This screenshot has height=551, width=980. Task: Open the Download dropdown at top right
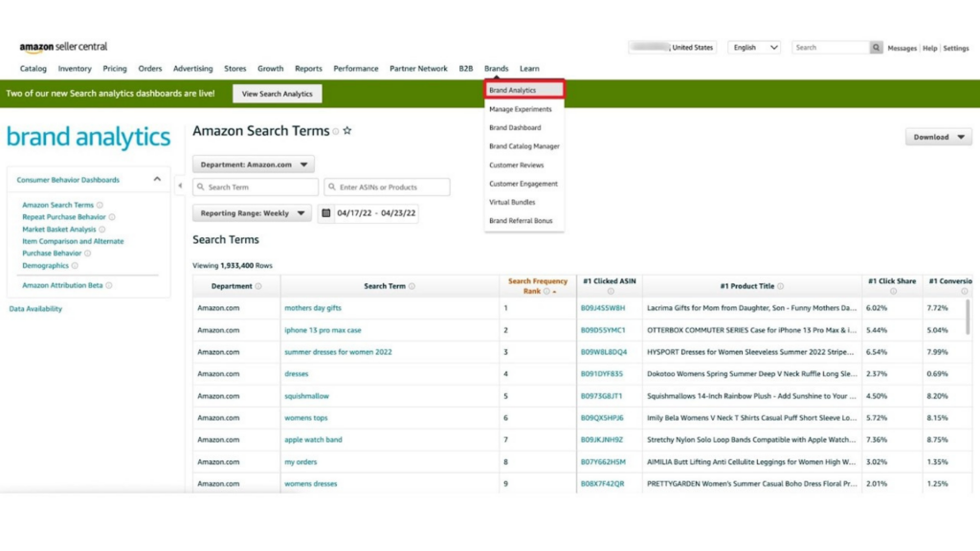(x=937, y=137)
